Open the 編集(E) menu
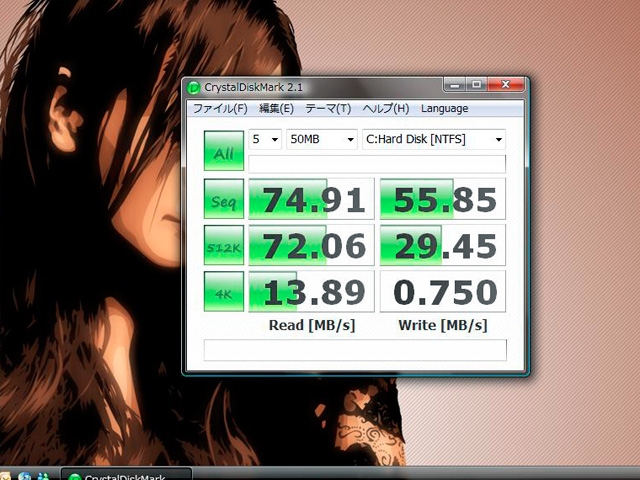The width and height of the screenshot is (640, 480). (x=276, y=109)
